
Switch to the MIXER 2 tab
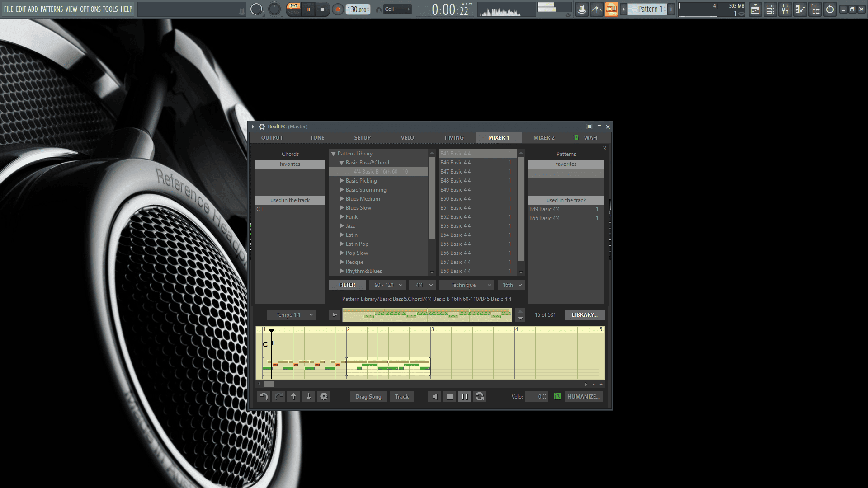click(x=544, y=137)
